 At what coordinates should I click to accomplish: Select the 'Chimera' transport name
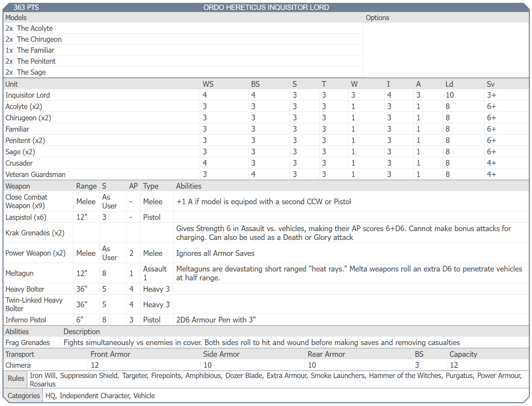click(x=18, y=365)
